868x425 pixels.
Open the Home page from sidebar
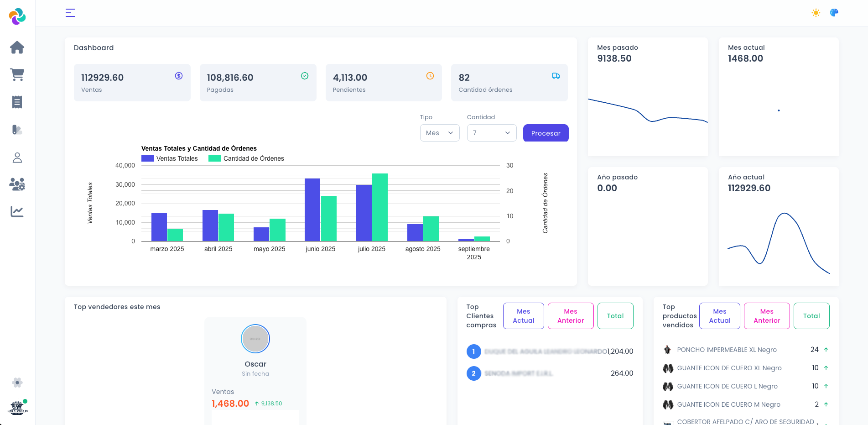click(17, 47)
